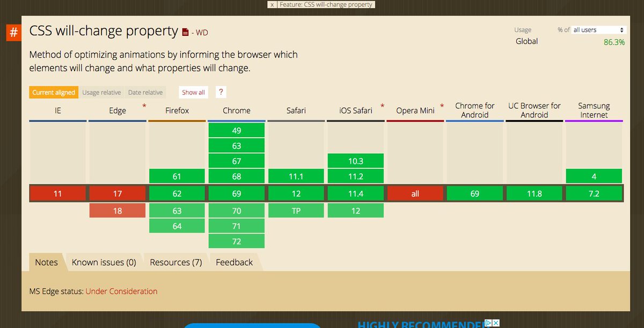Open the W3C spec document icon
Image resolution: width=644 pixels, height=328 pixels.
(x=185, y=32)
